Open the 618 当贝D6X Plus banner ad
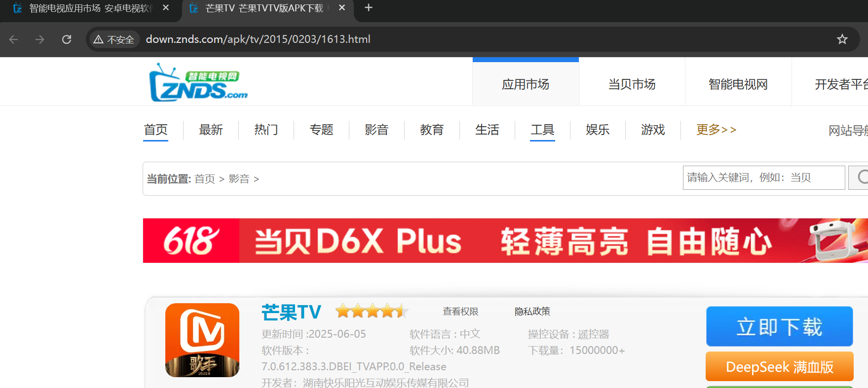 coord(505,241)
